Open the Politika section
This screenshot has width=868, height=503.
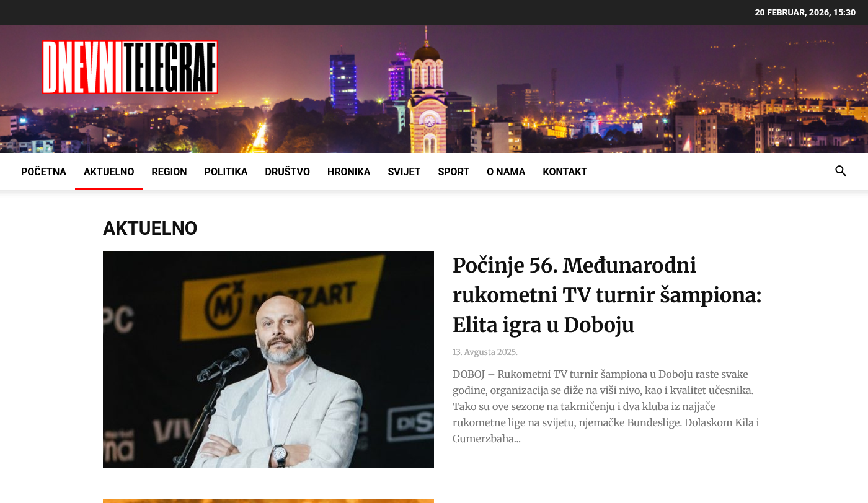pyautogui.click(x=226, y=172)
